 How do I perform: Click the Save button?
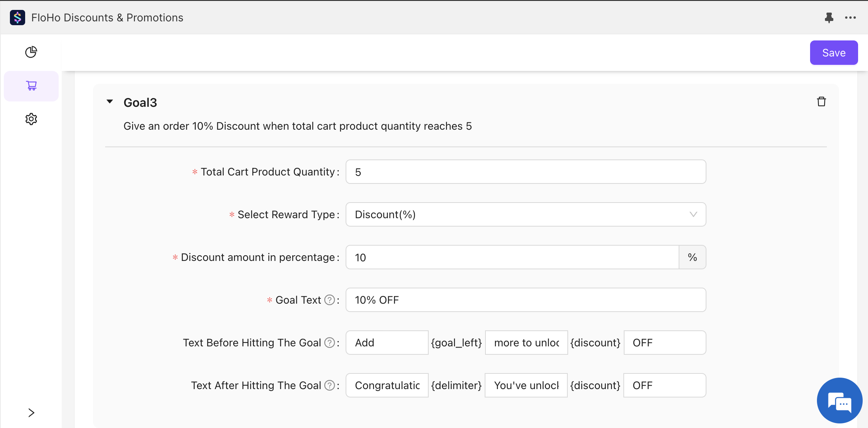click(833, 53)
